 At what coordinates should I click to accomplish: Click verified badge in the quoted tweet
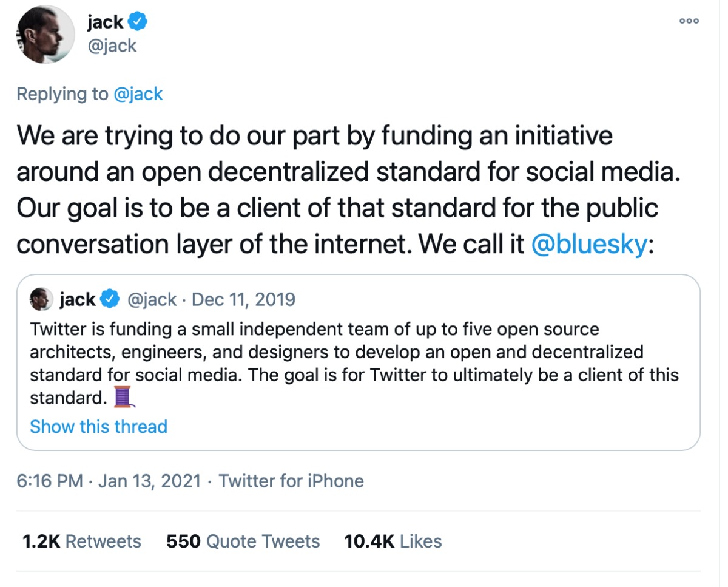pyautogui.click(x=109, y=299)
